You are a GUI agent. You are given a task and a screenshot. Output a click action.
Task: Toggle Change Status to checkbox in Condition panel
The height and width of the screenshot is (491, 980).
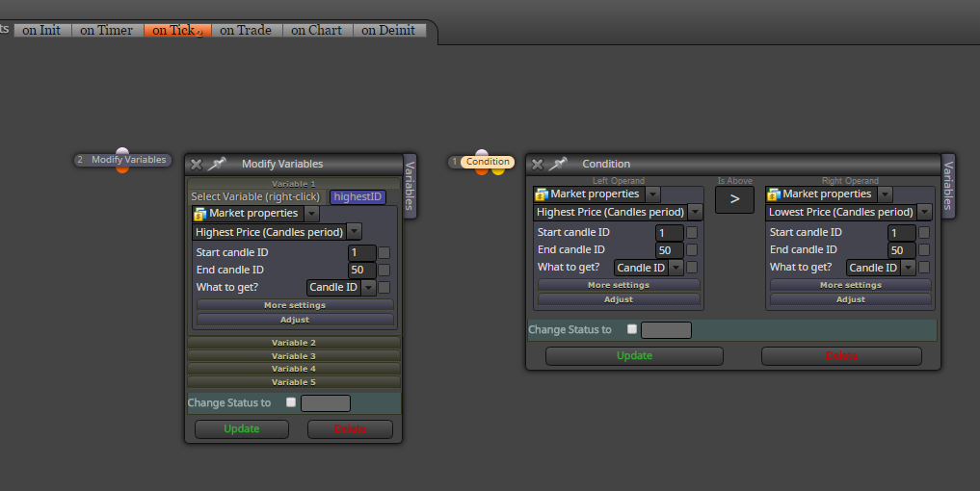point(632,329)
